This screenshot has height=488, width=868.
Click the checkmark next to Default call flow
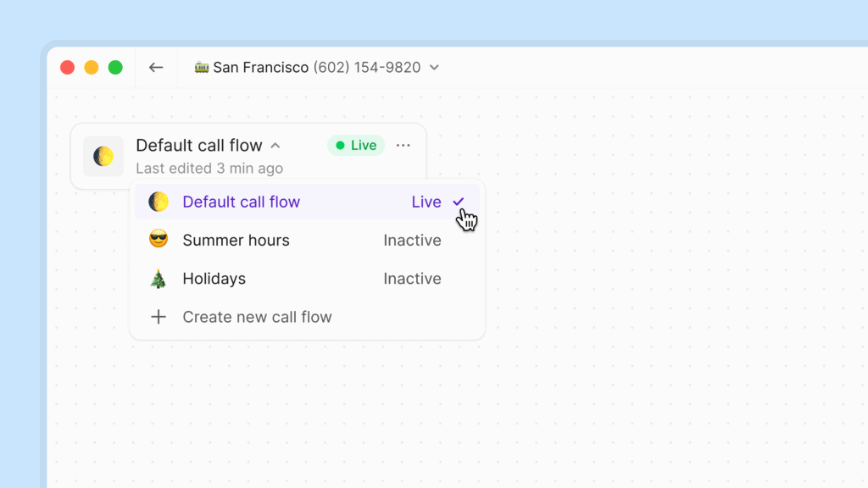[459, 202]
